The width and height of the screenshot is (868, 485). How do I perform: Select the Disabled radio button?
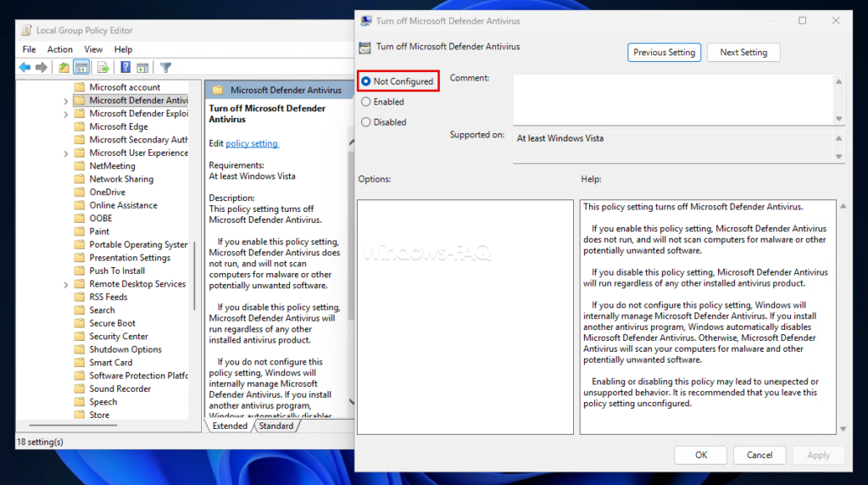point(366,122)
